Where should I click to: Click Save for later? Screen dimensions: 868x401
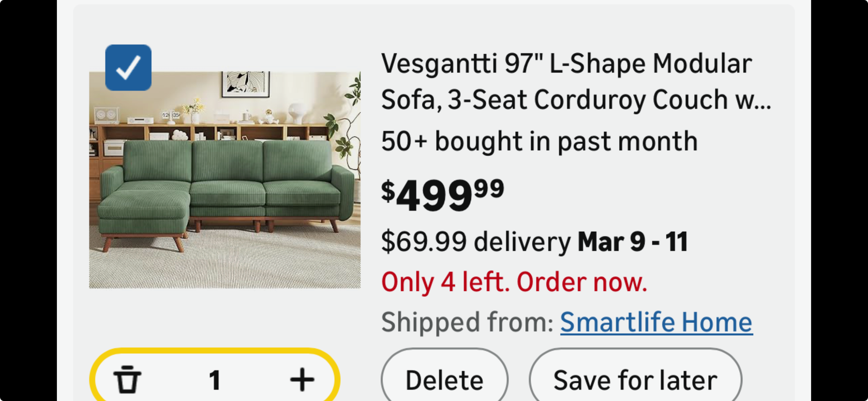(634, 379)
